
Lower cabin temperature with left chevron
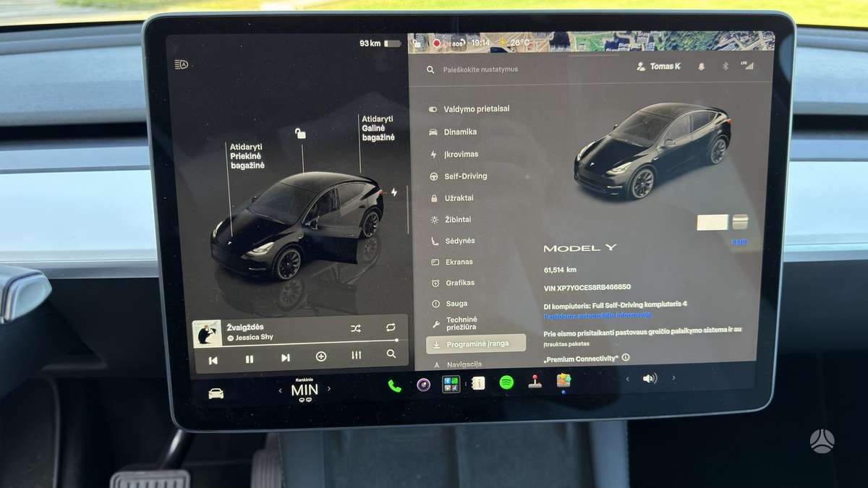tap(281, 390)
